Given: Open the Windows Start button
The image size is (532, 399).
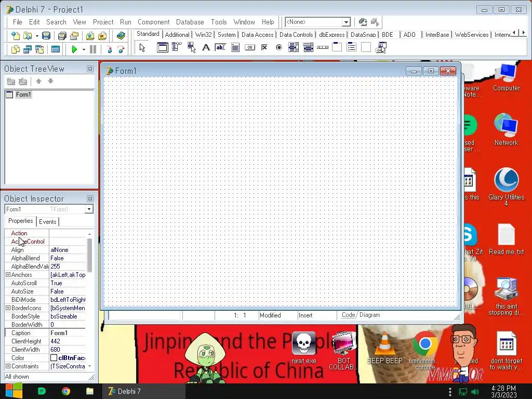Looking at the screenshot, I should tap(14, 391).
